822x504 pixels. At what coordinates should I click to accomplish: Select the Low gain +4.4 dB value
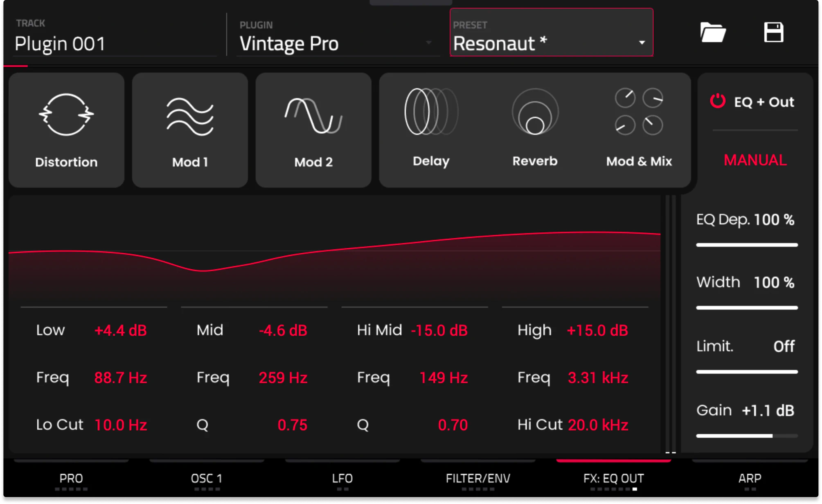[x=121, y=330]
